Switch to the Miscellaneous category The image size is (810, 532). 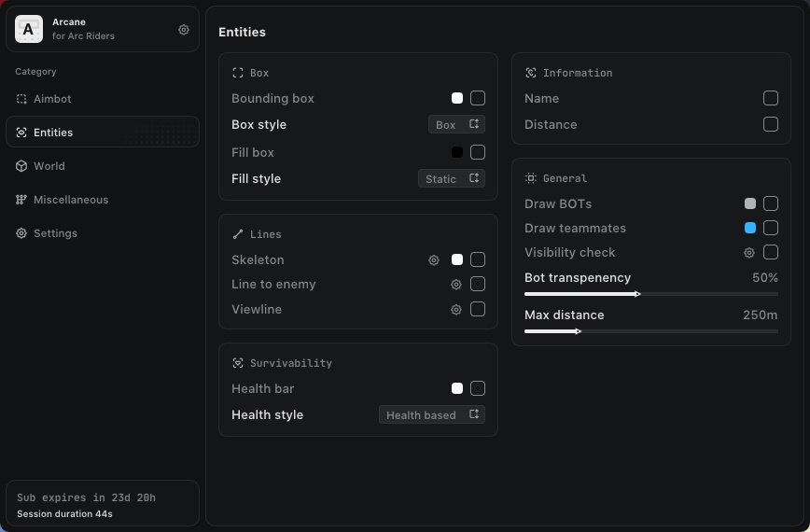[71, 200]
